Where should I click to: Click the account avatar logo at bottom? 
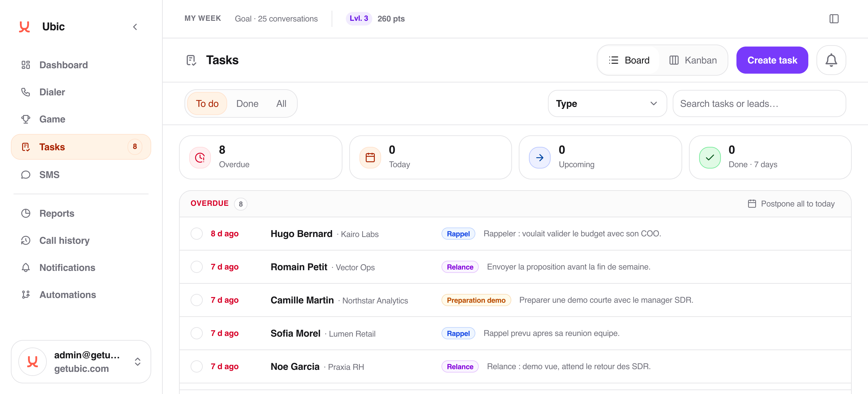[32, 362]
